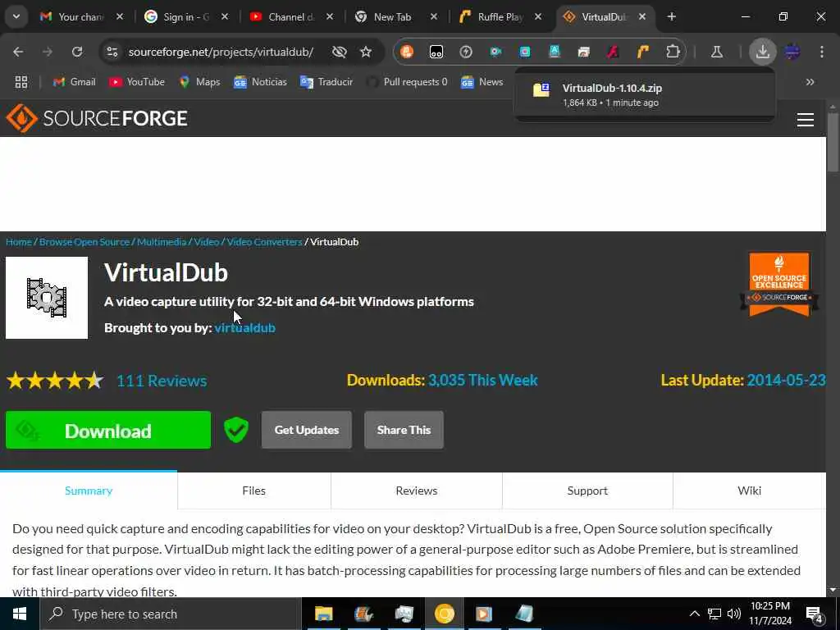Open the Chrome profile avatar
The width and height of the screenshot is (840, 630).
click(x=792, y=52)
